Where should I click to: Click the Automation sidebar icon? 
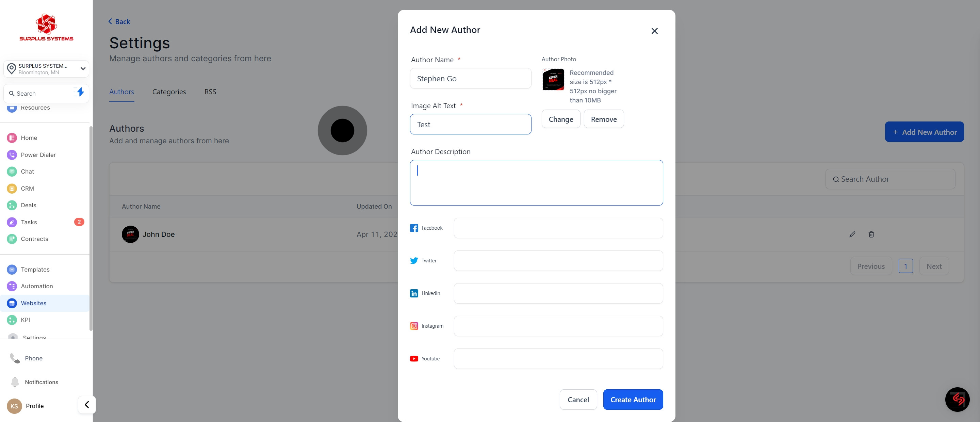pos(12,286)
